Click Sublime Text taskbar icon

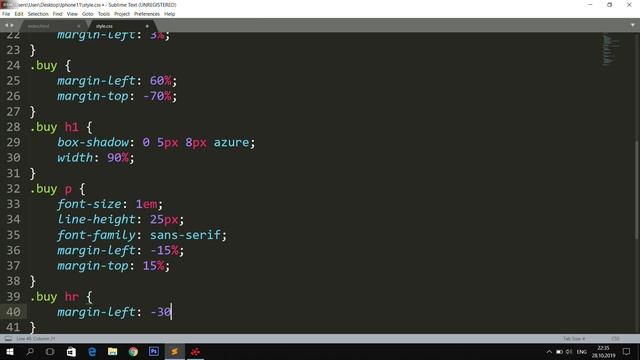[x=175, y=351]
